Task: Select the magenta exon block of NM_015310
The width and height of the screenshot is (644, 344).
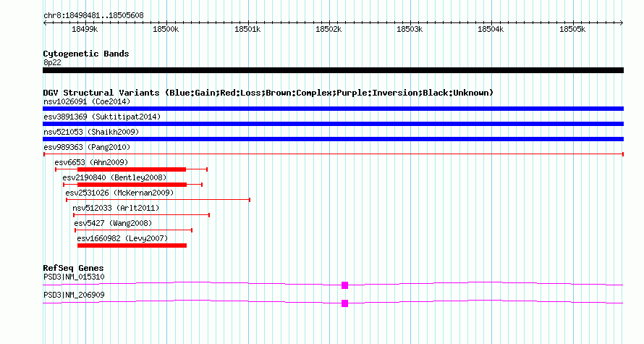Action: click(x=344, y=285)
